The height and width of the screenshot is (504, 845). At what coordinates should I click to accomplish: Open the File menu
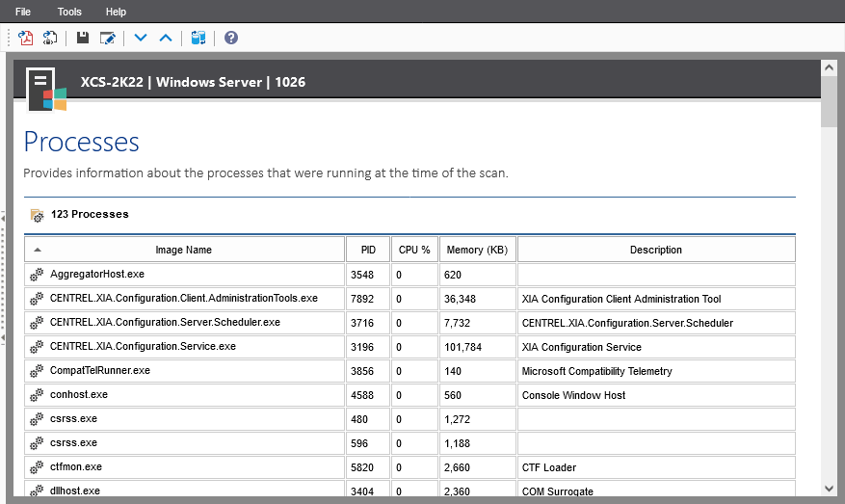coord(22,12)
